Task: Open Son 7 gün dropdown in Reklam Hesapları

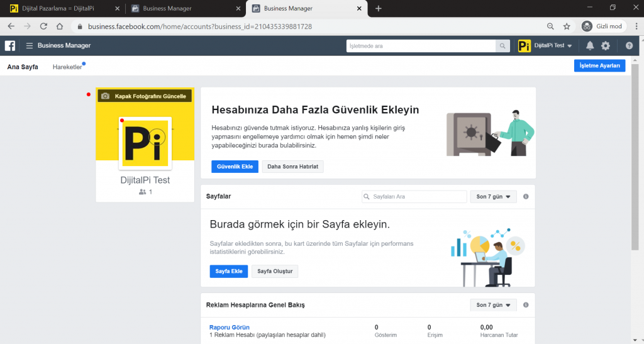Action: 493,305
